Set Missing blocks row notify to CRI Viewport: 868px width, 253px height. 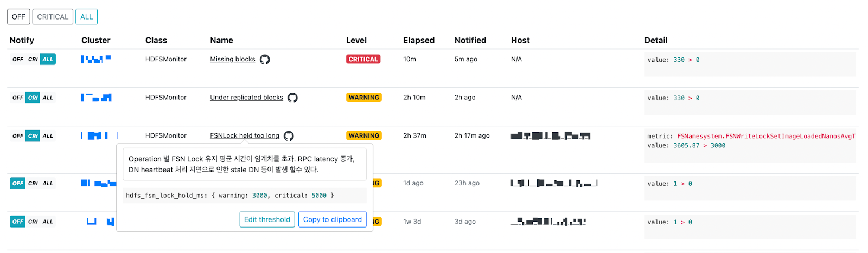pos(33,59)
